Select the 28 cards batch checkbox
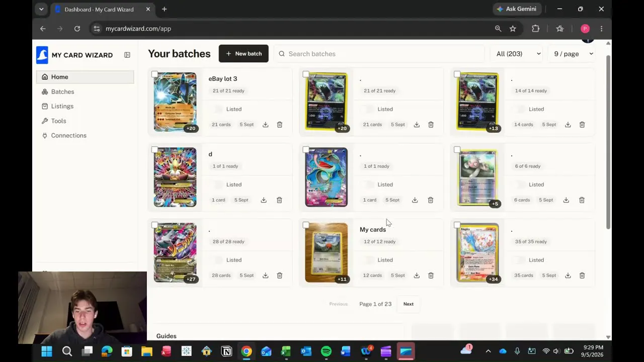Screen dimensions: 644x362 click(154, 225)
